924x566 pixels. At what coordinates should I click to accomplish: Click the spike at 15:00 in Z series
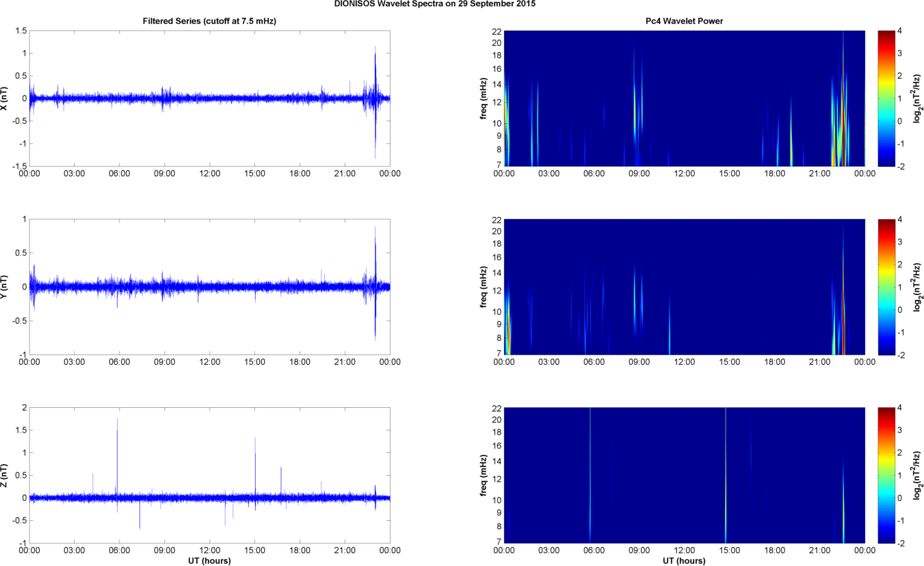(x=255, y=472)
